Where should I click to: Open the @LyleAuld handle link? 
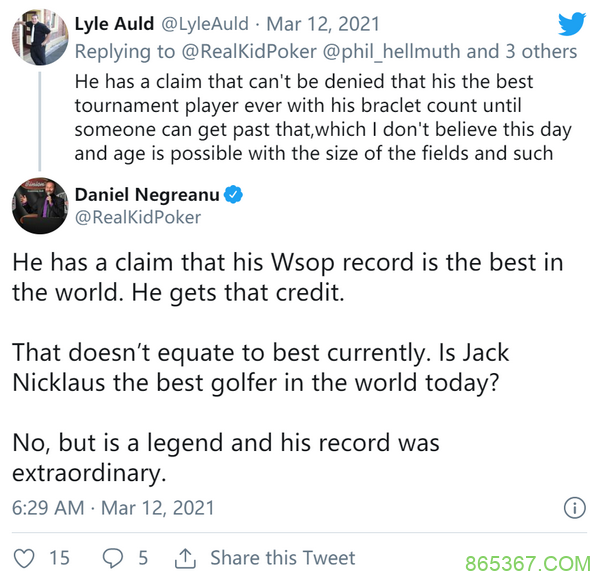pyautogui.click(x=205, y=24)
